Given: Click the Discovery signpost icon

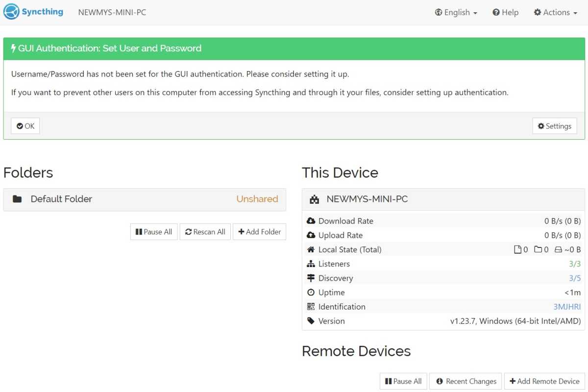Looking at the screenshot, I should click(x=311, y=278).
